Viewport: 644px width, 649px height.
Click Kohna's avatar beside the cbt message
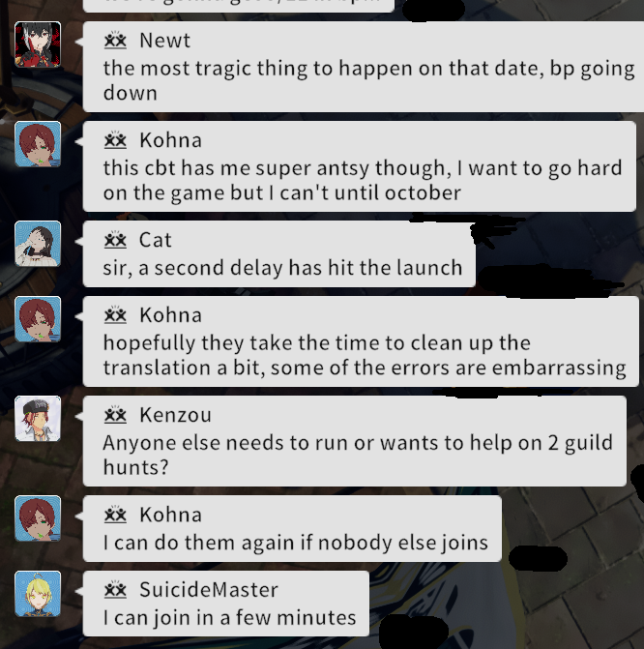[38, 144]
